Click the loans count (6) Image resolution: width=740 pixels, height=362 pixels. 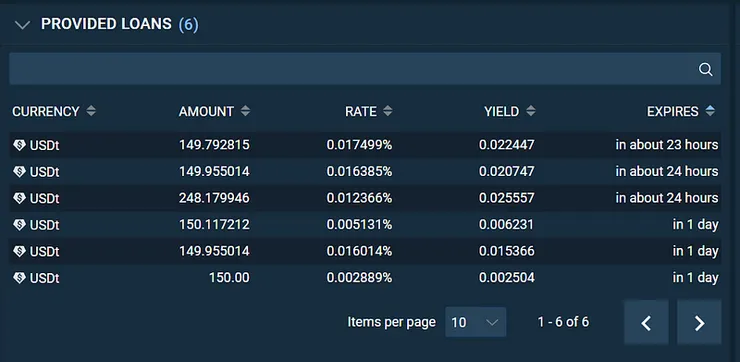188,25
